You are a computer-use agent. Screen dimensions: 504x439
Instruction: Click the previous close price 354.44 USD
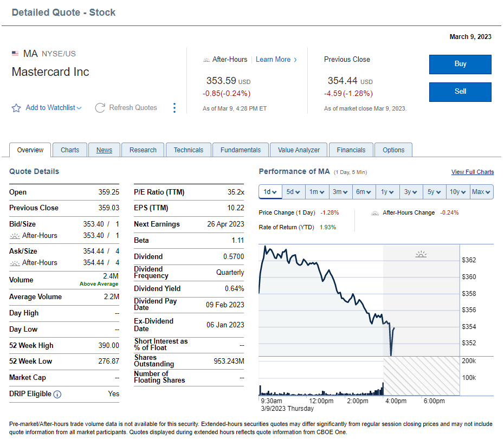350,81
